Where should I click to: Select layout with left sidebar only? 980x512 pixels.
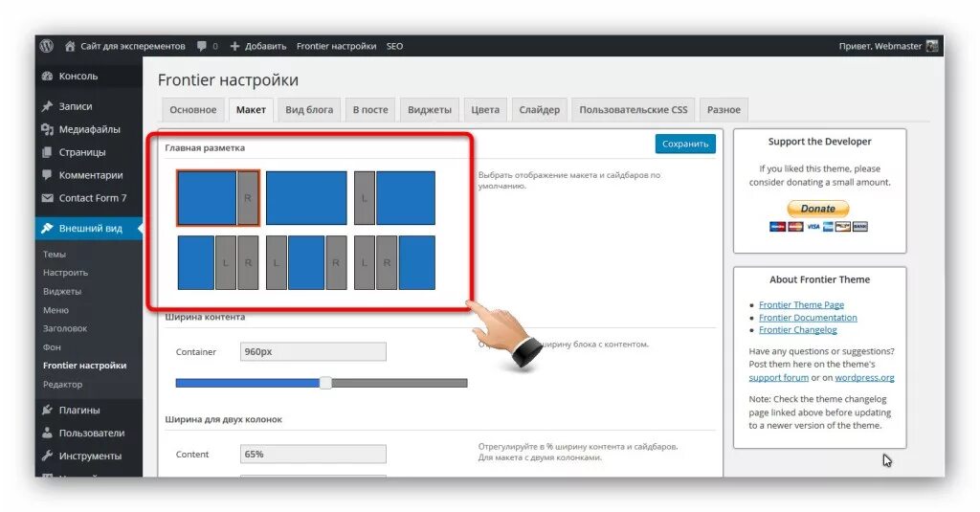394,197
